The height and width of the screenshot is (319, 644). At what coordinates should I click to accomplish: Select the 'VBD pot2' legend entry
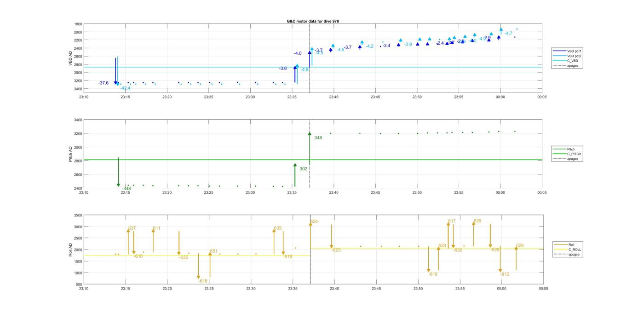tap(566, 56)
